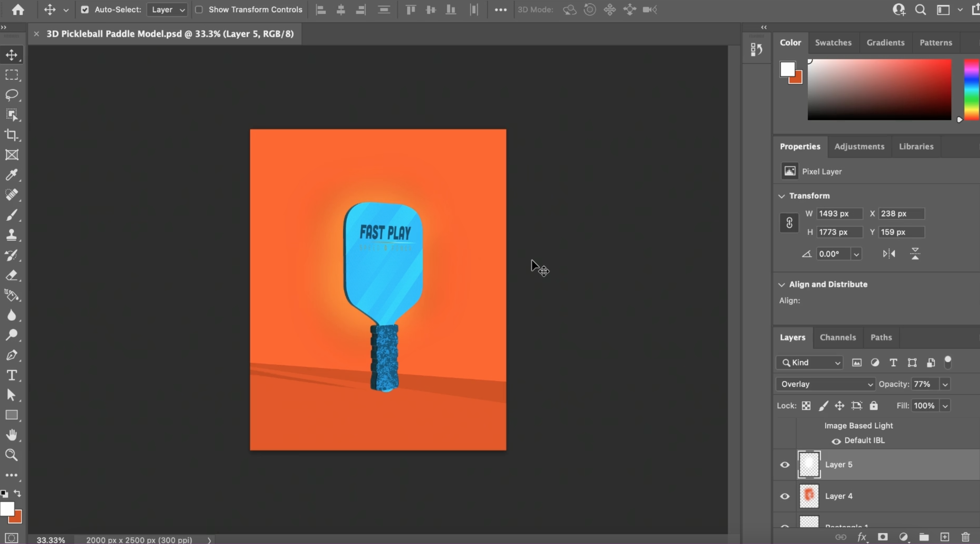Hide Layer 4 with eye icon

[785, 496]
